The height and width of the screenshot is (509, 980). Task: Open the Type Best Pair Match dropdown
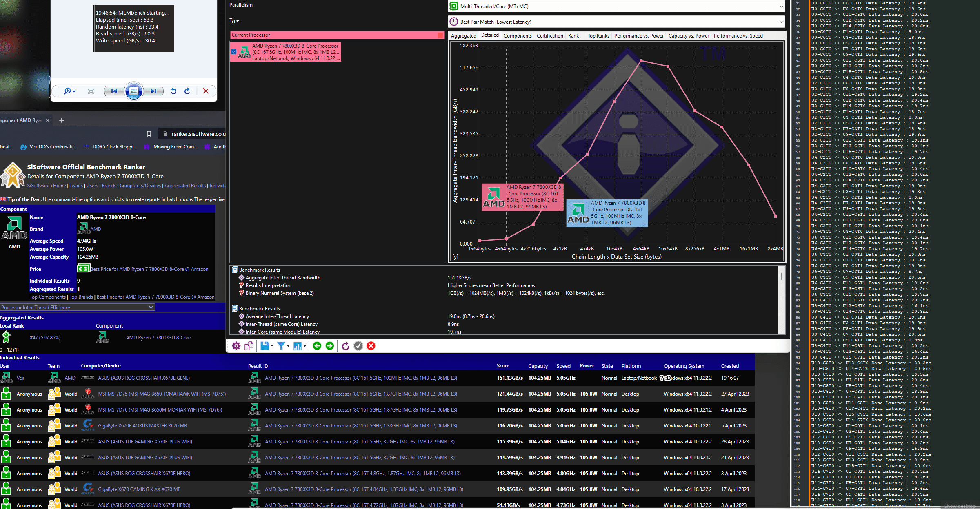[x=616, y=22]
